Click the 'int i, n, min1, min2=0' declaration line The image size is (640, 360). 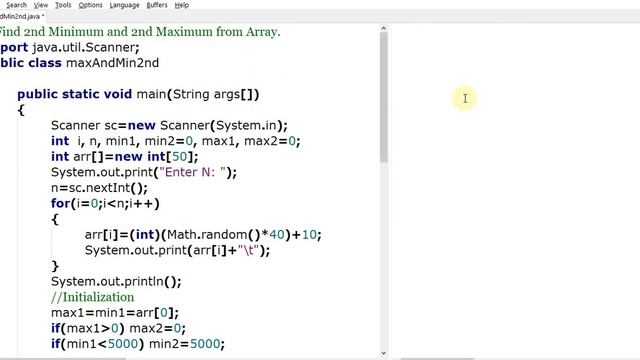point(176,141)
